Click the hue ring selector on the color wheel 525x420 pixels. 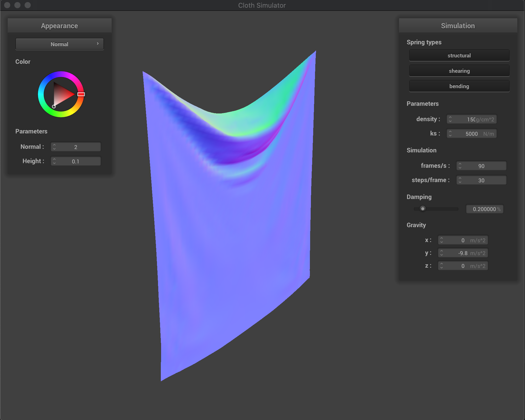pos(81,94)
